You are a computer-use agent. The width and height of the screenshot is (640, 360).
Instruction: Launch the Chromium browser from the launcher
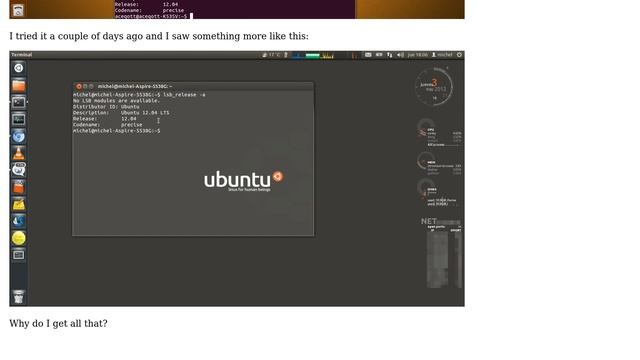coord(18,136)
